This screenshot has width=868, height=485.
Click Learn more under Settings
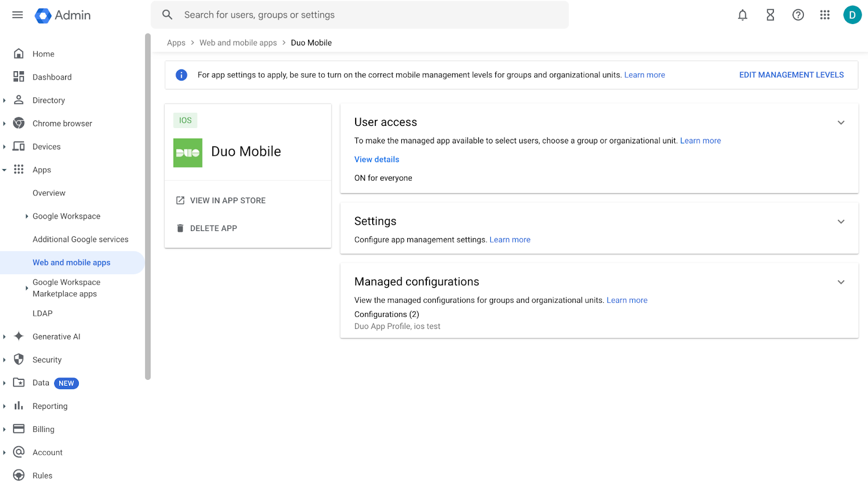coord(510,240)
